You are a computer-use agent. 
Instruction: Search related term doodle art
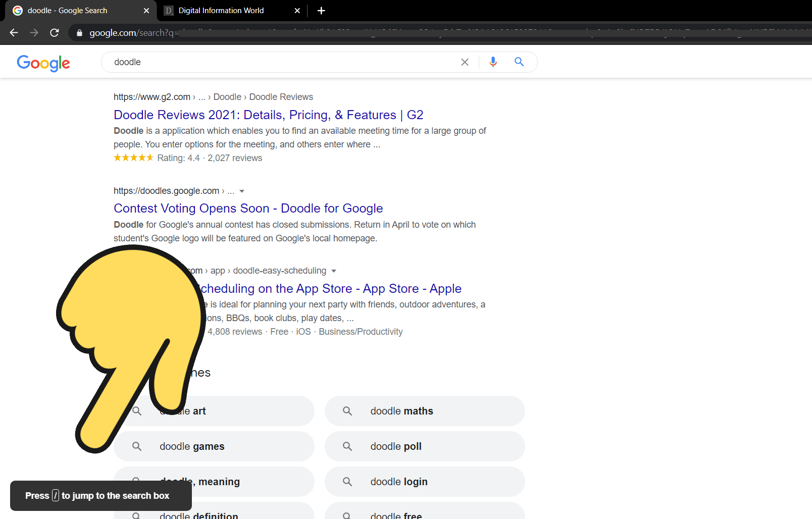[214, 411]
